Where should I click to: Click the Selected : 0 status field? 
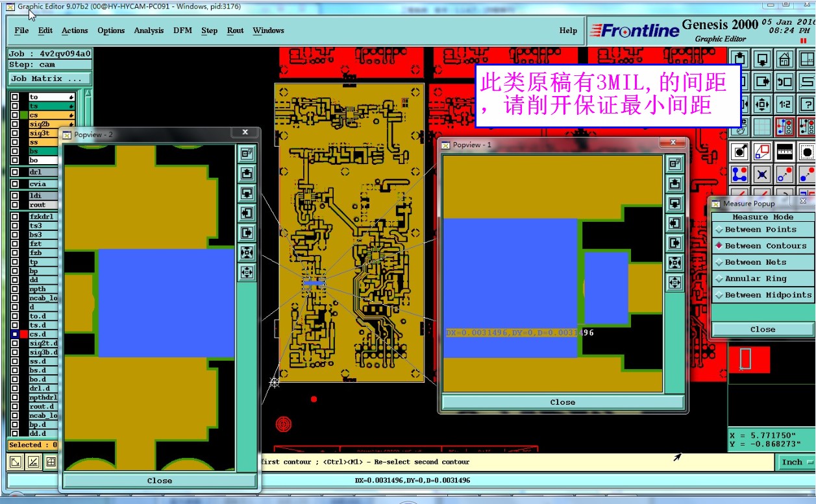(32, 445)
